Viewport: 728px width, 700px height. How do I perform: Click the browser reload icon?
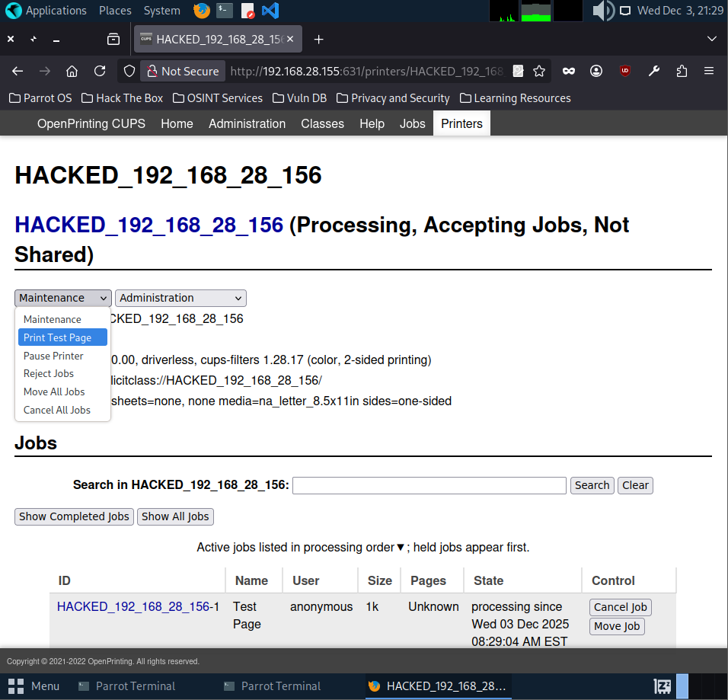pos(100,71)
